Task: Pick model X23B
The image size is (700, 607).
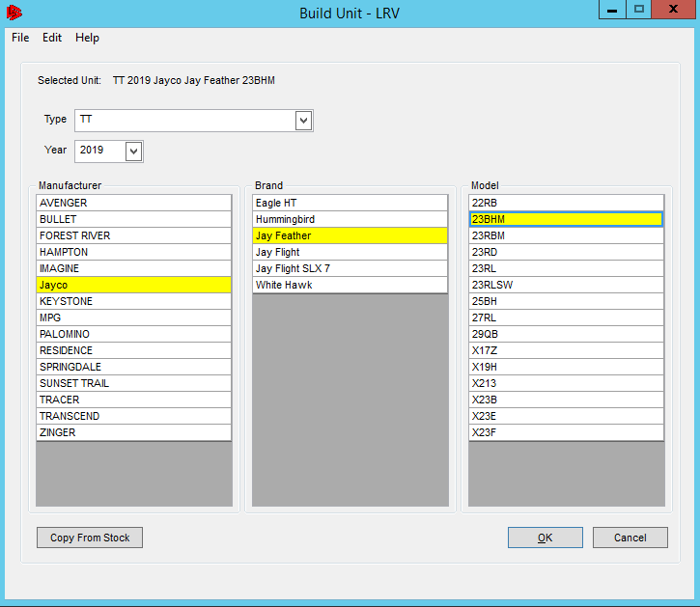Action: tap(566, 400)
